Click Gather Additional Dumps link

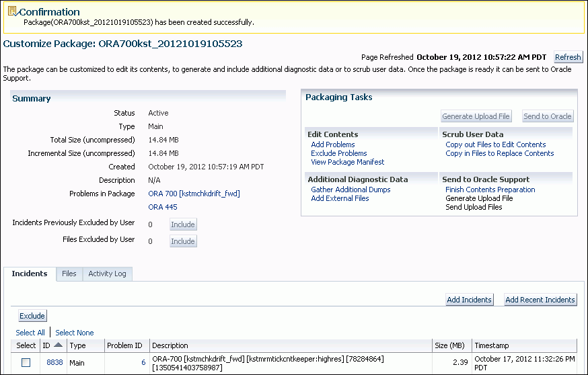click(351, 190)
